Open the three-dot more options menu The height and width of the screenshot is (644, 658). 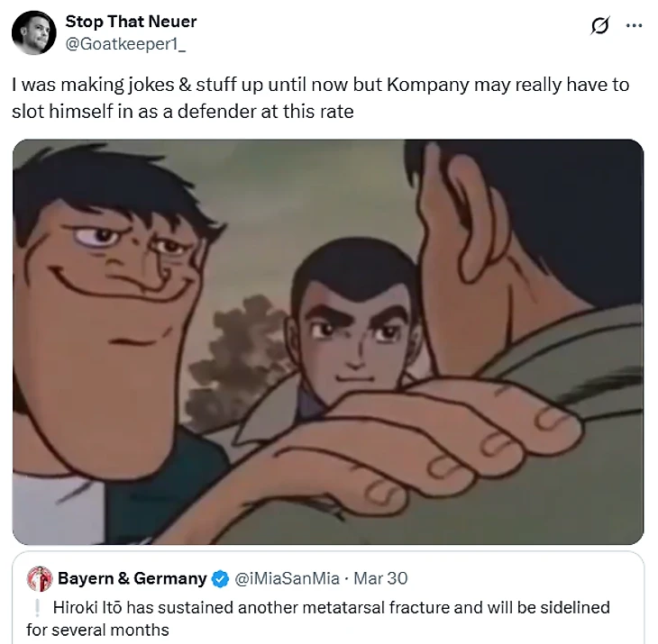point(634,25)
